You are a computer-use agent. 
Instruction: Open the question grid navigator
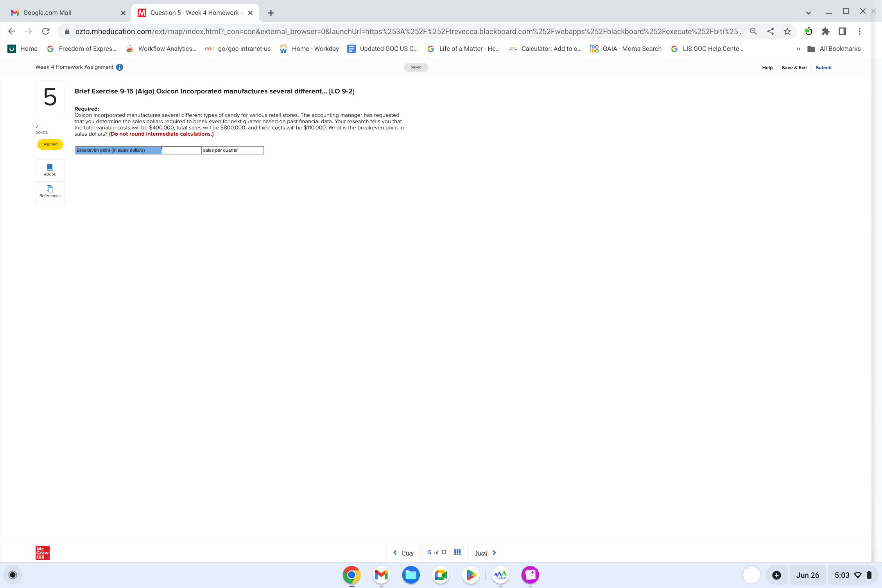pos(457,552)
